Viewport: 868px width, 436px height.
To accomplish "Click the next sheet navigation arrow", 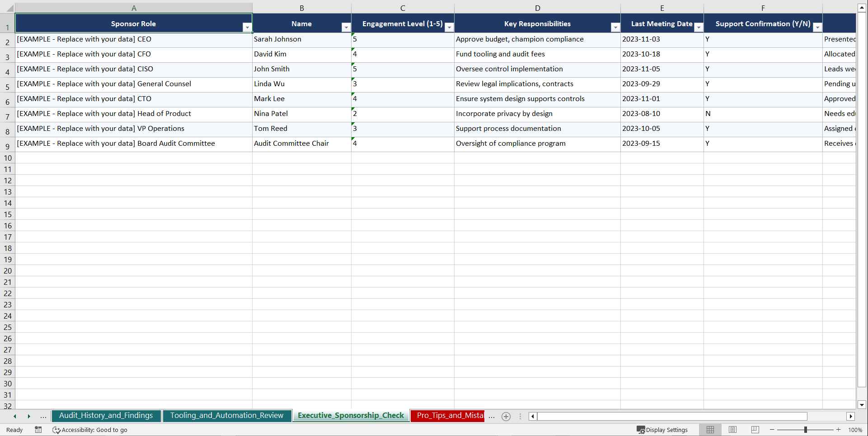I will pos(29,416).
